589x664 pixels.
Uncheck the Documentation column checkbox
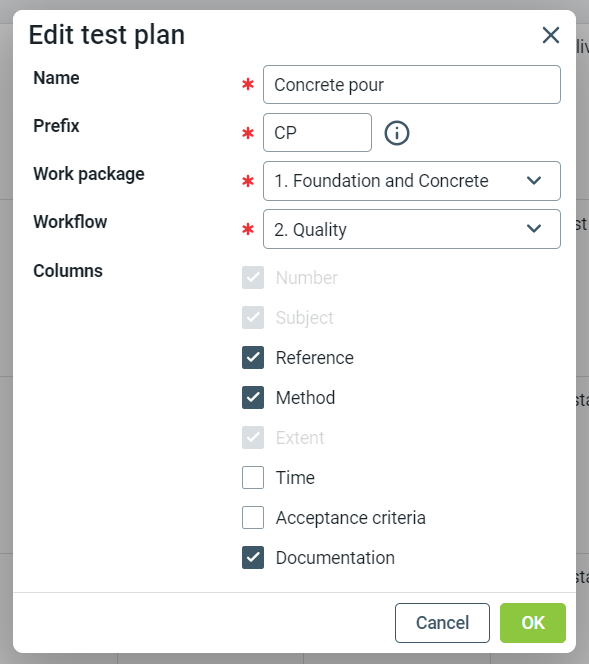[253, 557]
